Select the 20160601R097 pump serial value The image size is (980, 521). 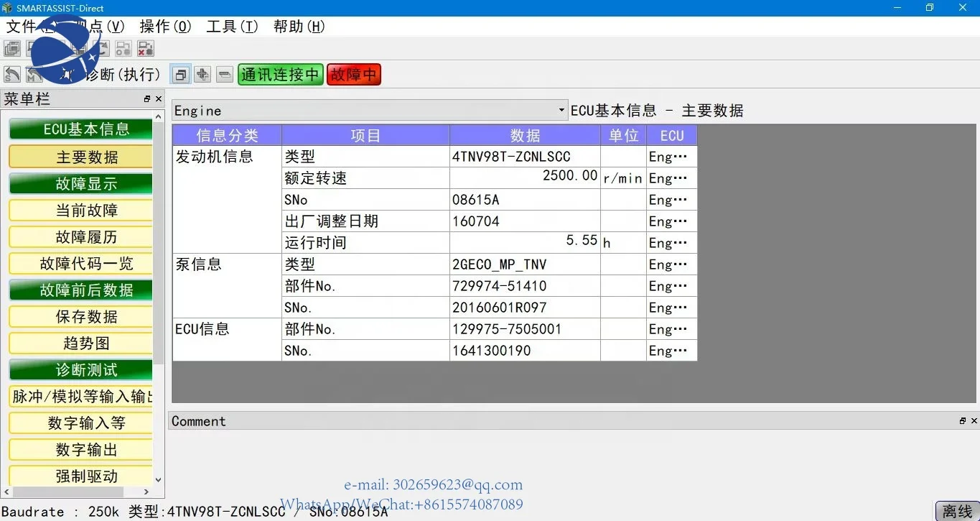tap(525, 308)
